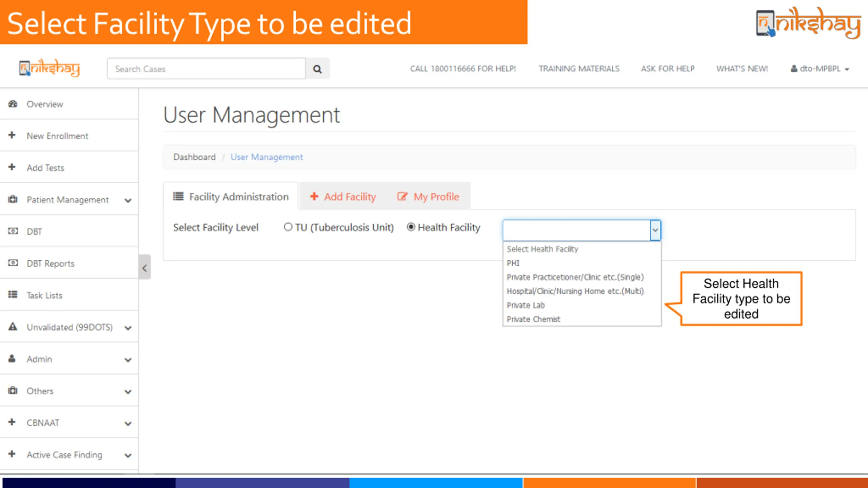
Task: Open DBT Reports in sidebar
Action: point(69,263)
